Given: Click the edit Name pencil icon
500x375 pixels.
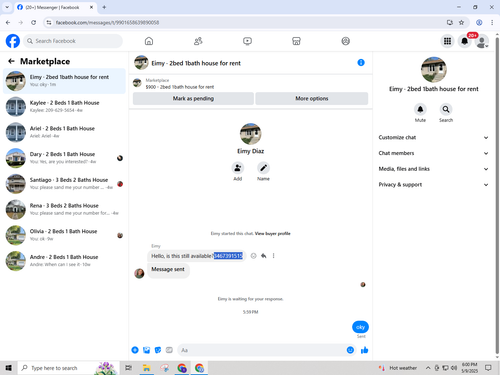Looking at the screenshot, I should (263, 168).
